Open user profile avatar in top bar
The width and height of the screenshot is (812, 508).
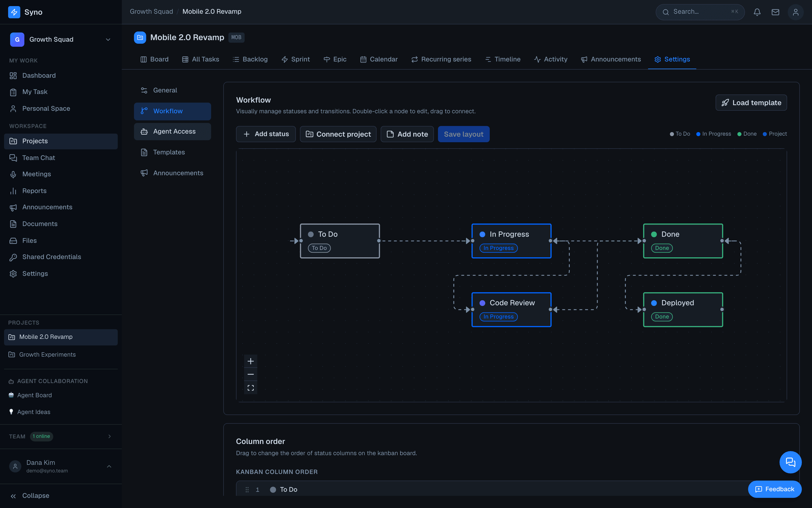(x=795, y=12)
